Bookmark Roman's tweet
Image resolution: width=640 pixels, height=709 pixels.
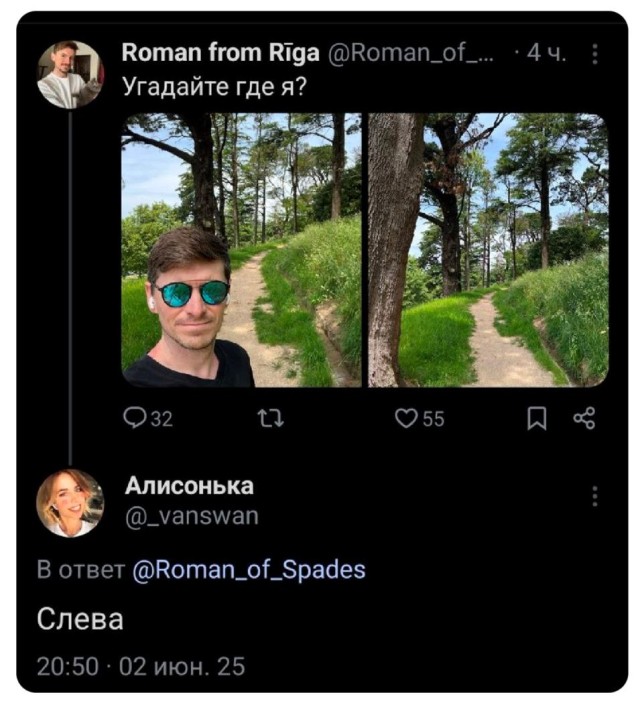[537, 420]
